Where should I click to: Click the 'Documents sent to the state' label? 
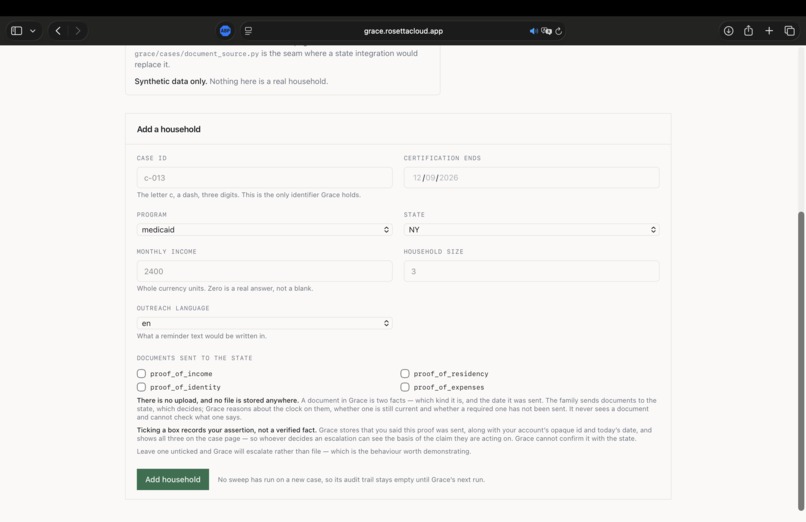194,358
